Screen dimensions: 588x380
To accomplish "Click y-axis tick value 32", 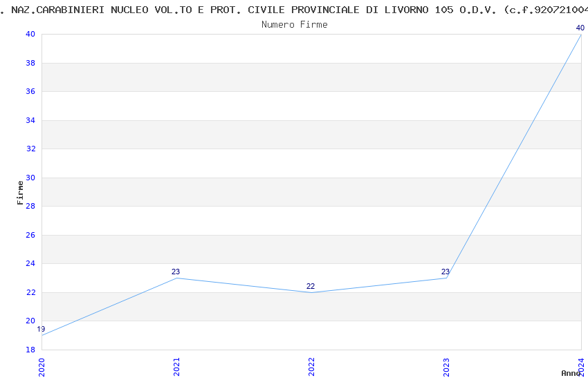I will (30, 149).
